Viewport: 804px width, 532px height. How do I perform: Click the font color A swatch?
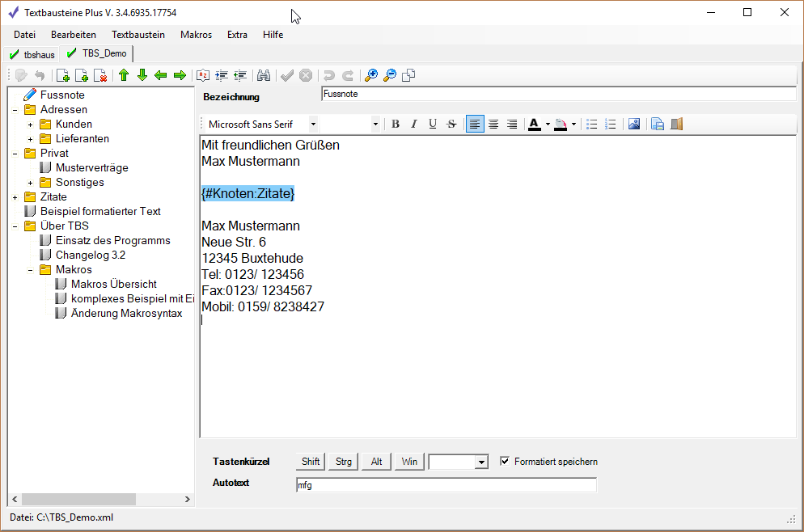pos(535,124)
